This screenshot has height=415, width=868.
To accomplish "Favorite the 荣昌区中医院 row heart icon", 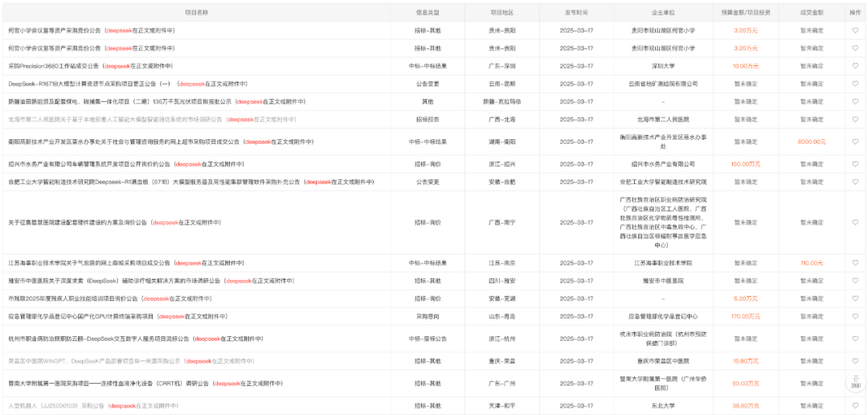I will (854, 361).
